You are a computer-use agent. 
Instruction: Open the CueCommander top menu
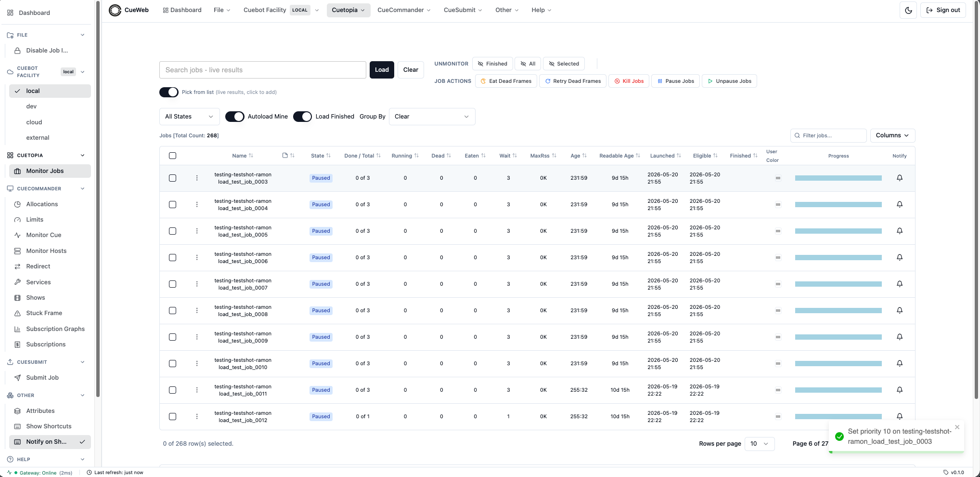point(404,10)
